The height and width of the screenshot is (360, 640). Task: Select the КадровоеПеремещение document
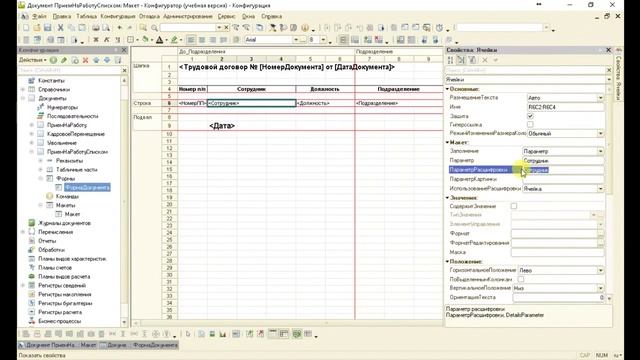pos(76,134)
